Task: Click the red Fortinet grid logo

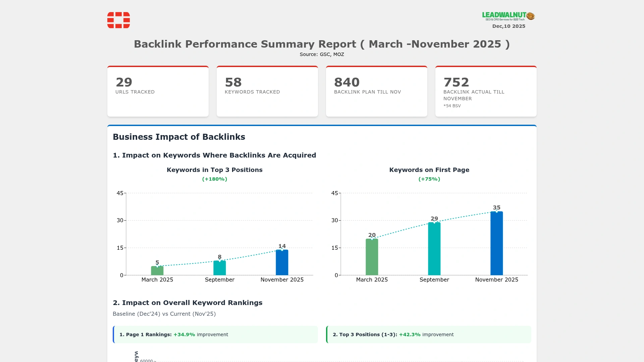Action: [x=118, y=20]
